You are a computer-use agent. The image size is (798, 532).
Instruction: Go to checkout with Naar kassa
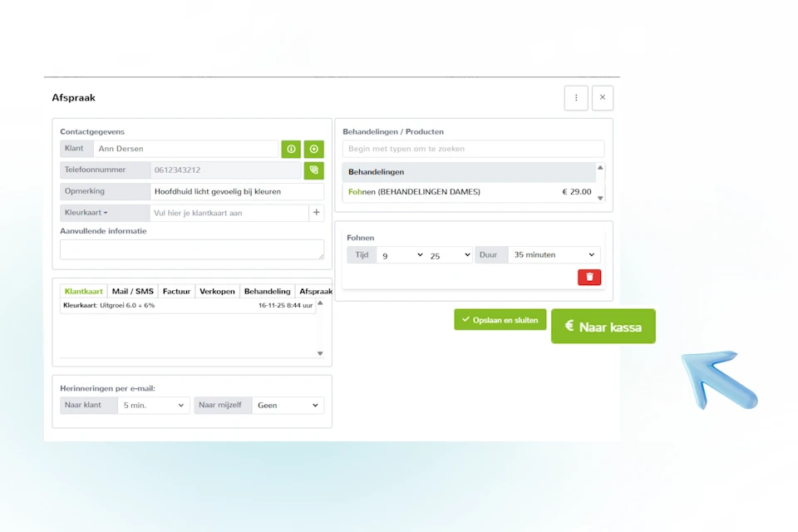tap(603, 327)
